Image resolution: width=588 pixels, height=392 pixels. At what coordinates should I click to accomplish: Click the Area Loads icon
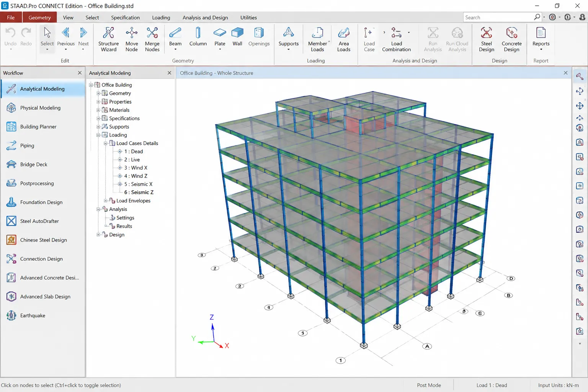click(x=343, y=39)
